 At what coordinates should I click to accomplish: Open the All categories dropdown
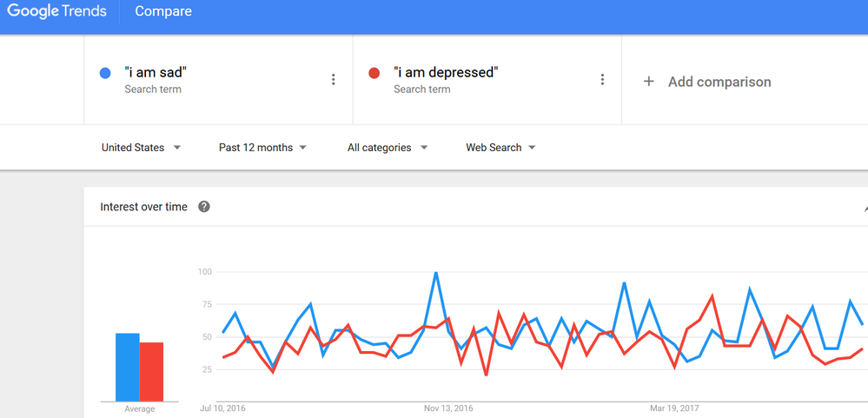(x=388, y=148)
